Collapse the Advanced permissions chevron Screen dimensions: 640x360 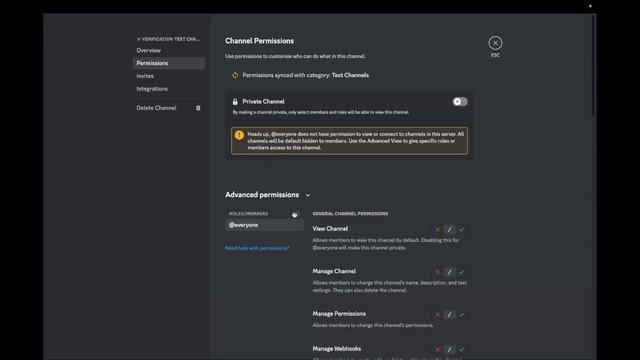tap(308, 196)
